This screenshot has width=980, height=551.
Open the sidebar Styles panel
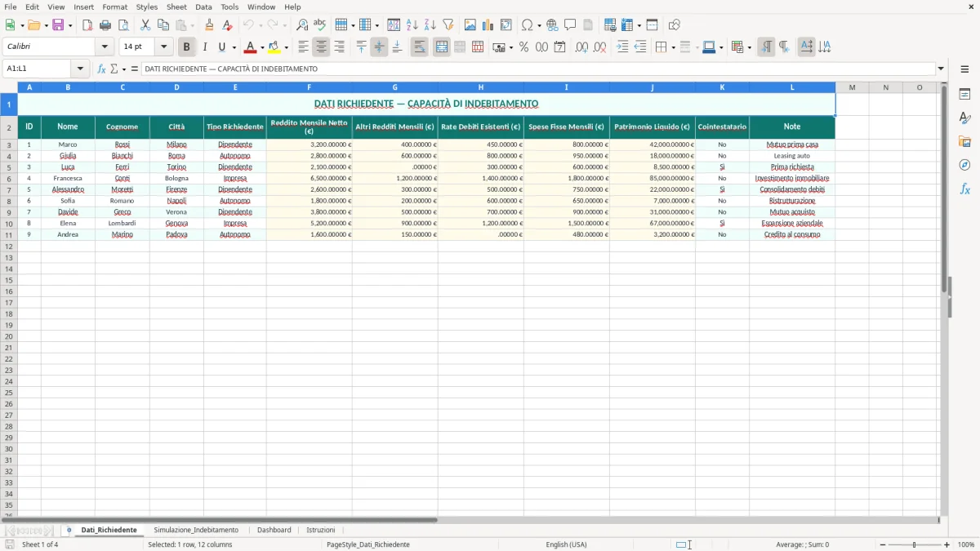click(964, 118)
